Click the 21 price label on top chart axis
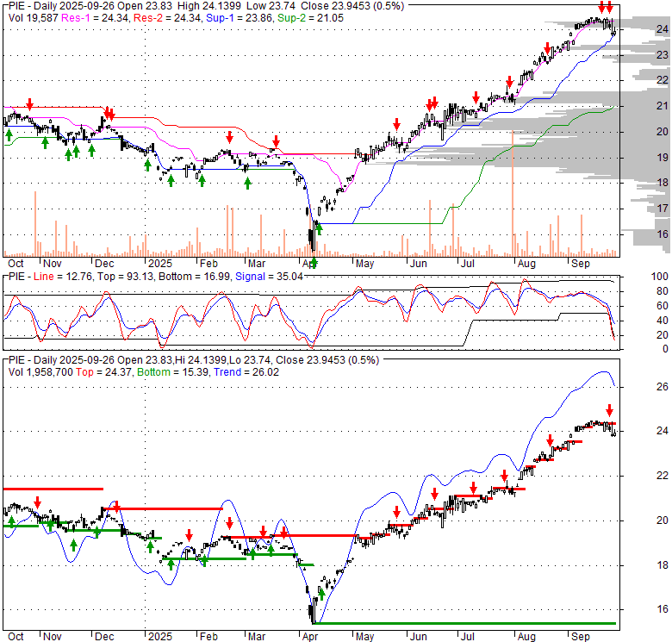The width and height of the screenshot is (672, 642). (663, 106)
